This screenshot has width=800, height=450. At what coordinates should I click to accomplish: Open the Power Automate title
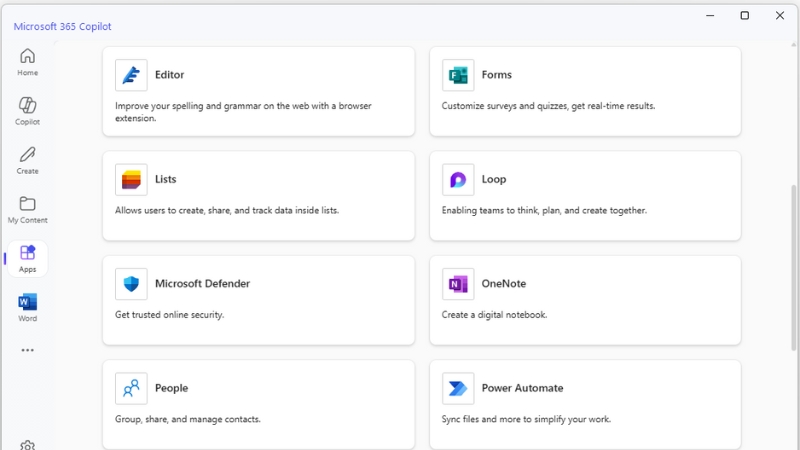coord(522,388)
